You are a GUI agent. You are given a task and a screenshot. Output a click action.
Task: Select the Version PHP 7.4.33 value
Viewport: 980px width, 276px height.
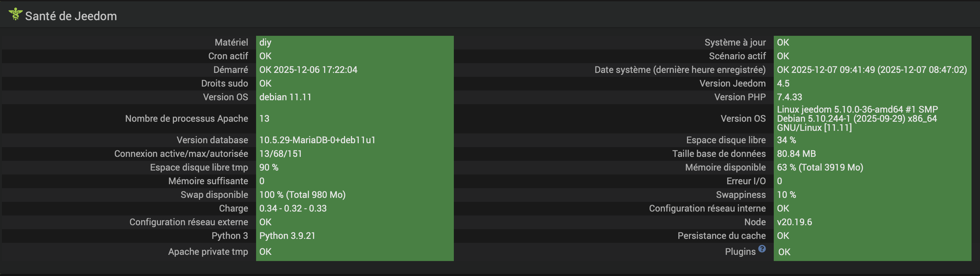click(789, 97)
